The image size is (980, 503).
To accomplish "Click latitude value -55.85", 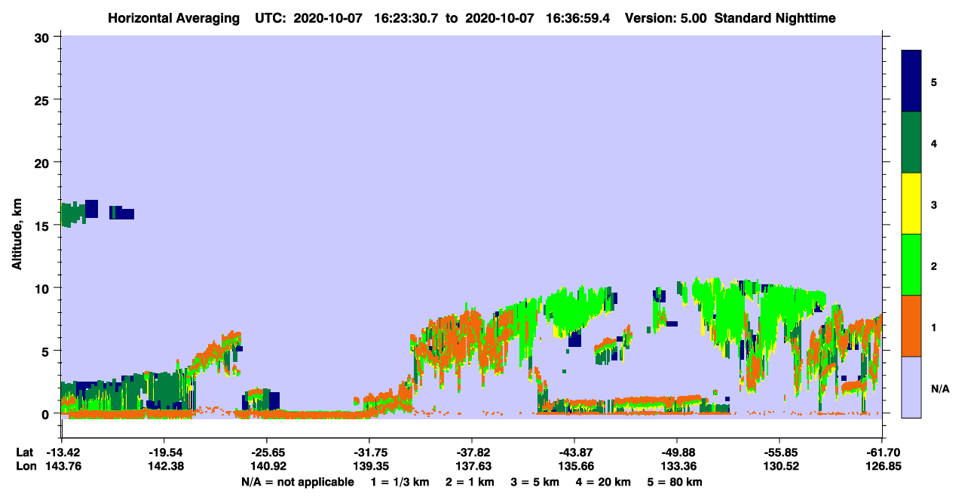I will point(780,452).
